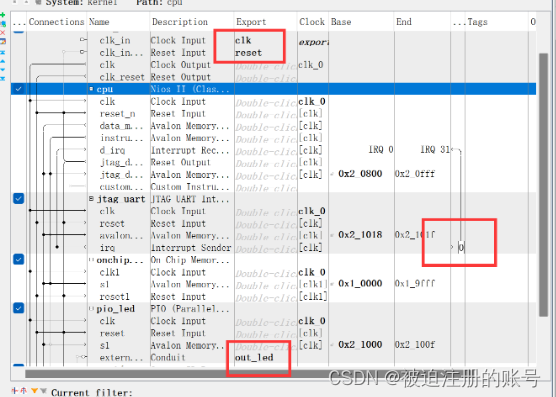Click the Expand all icon near the filter
Viewport: 556px width, 397px height.
[x=23, y=391]
